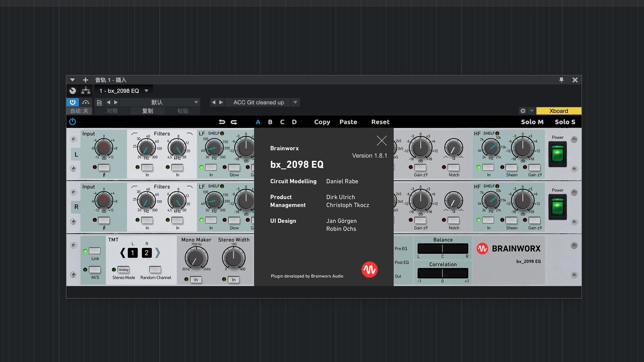Viewport: 644px width, 362px height.
Task: Open the gear settings icon near Xboard
Action: tap(523, 111)
